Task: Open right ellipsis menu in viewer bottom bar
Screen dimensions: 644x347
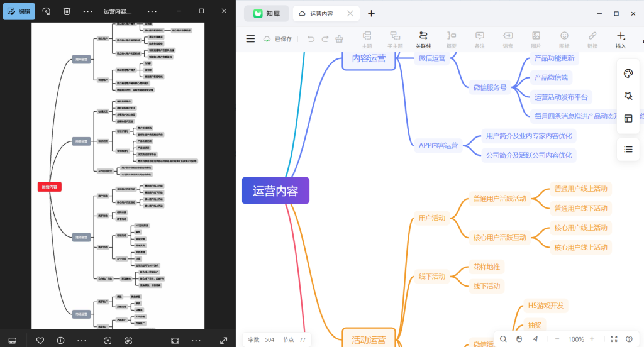Action: (196, 341)
